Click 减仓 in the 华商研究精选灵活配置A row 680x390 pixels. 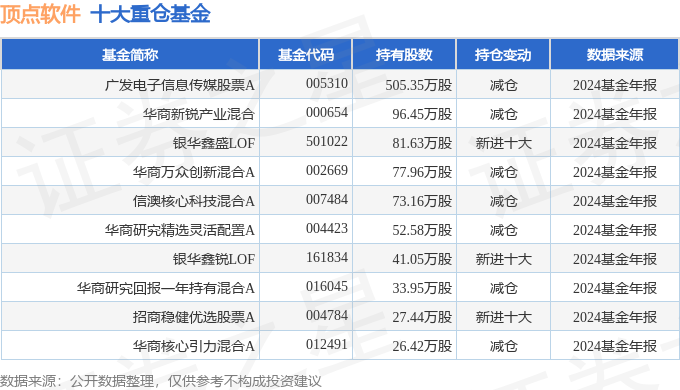tap(503, 230)
